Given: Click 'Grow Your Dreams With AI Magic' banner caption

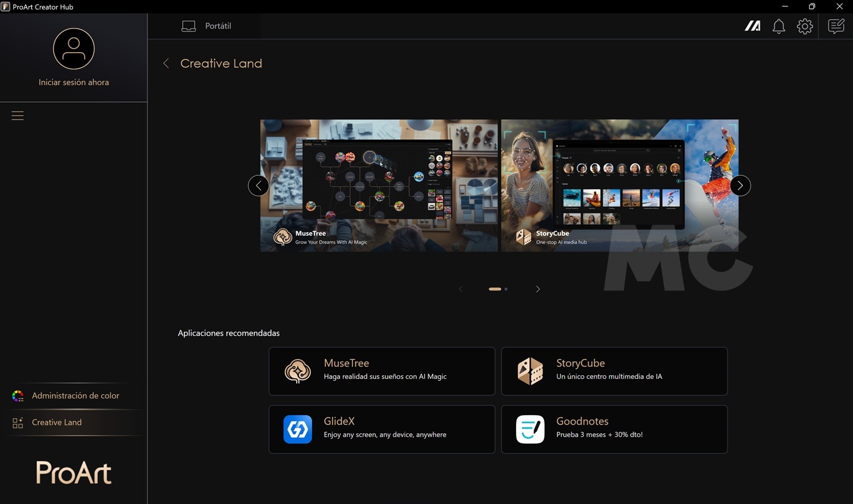Looking at the screenshot, I should pyautogui.click(x=331, y=242).
